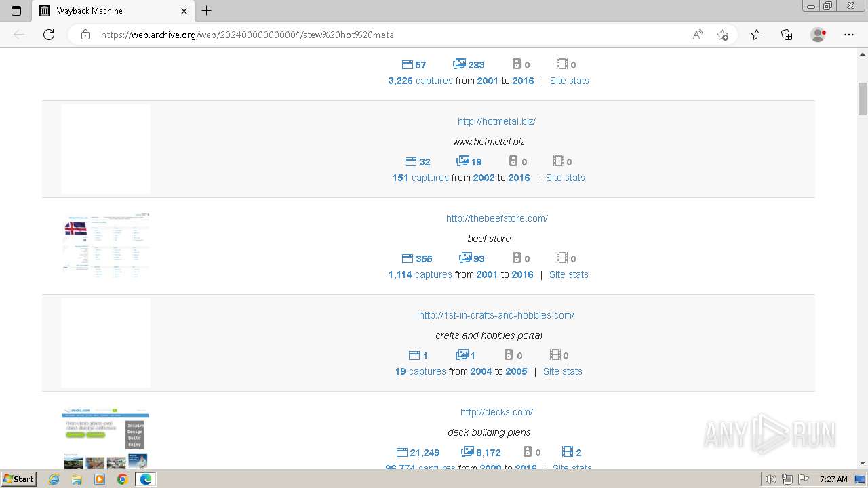Open webpage count 57 in top result
Screen dimensions: 868x488
click(x=414, y=64)
